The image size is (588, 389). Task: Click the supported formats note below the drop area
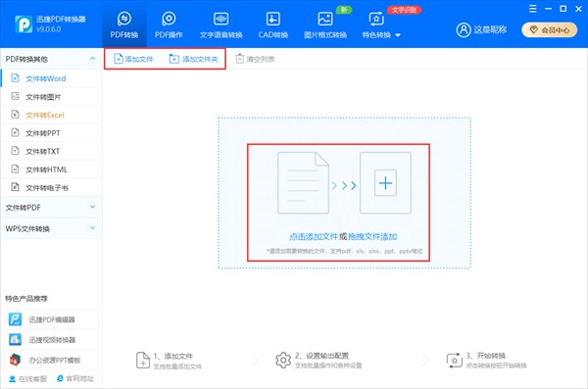(x=344, y=251)
